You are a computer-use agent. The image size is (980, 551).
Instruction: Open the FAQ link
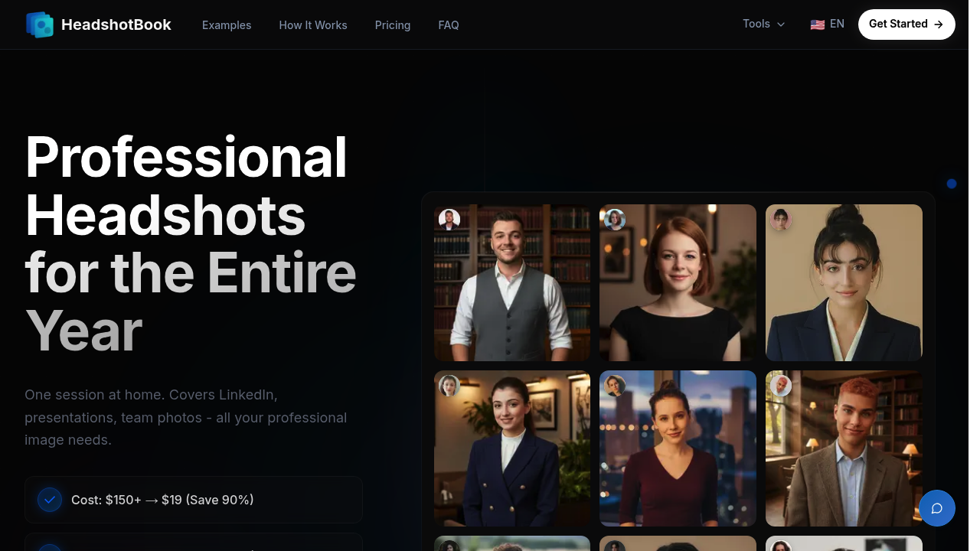pos(449,25)
